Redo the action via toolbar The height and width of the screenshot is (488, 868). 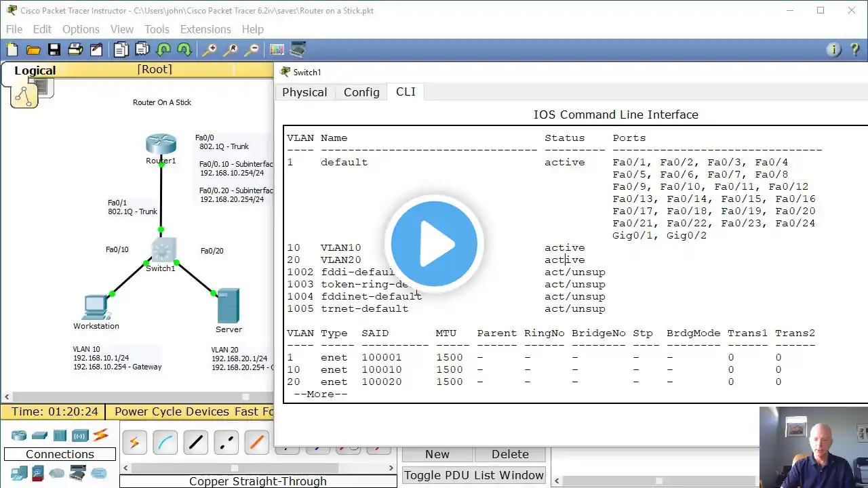[x=184, y=49]
